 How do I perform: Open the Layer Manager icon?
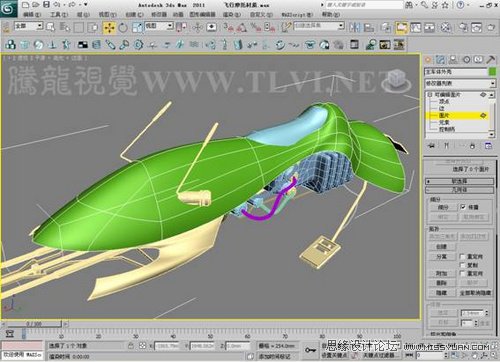tap(386, 27)
